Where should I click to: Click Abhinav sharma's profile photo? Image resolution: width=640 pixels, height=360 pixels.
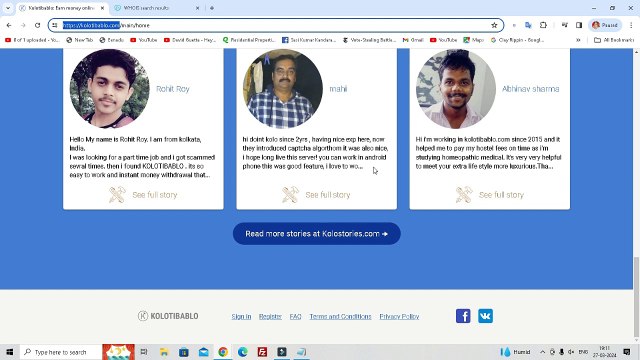pyautogui.click(x=456, y=89)
